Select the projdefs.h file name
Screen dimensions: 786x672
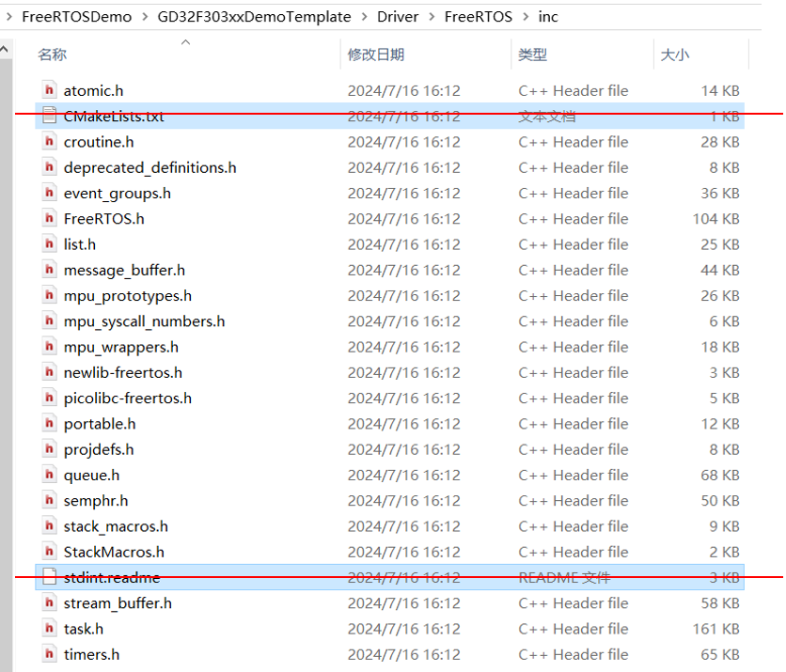click(x=99, y=449)
